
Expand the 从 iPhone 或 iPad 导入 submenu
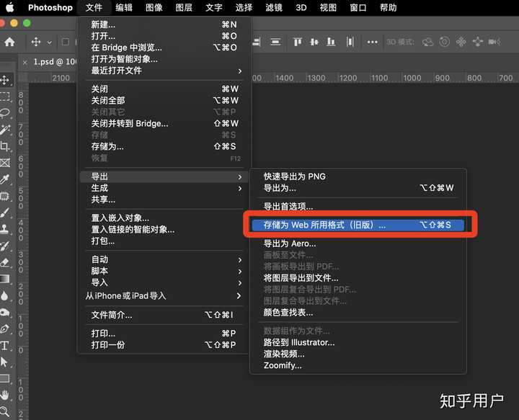pyautogui.click(x=164, y=296)
